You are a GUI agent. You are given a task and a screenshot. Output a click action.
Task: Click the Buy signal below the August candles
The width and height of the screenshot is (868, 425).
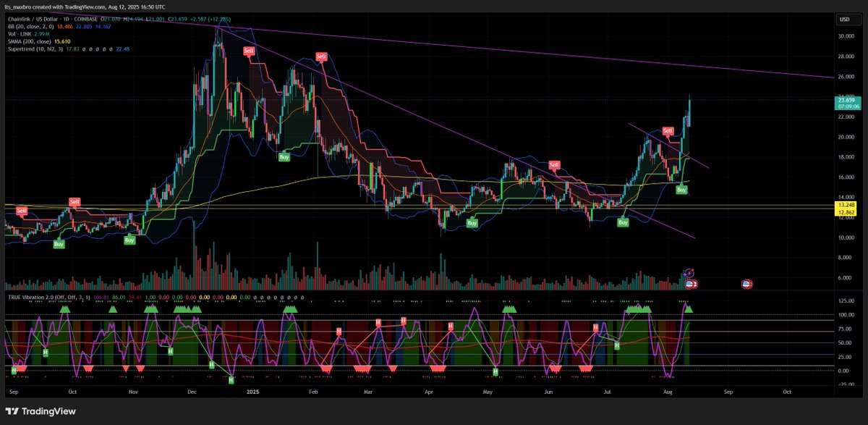(681, 190)
